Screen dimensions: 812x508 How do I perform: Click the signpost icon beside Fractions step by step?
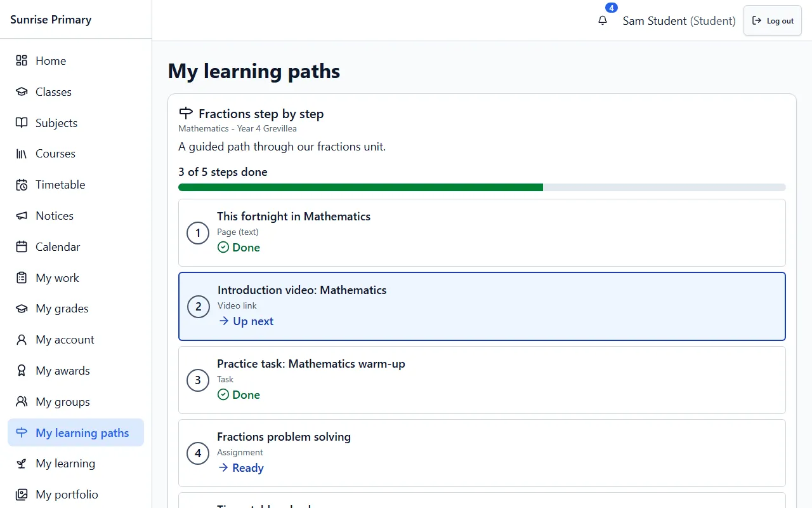(x=186, y=114)
